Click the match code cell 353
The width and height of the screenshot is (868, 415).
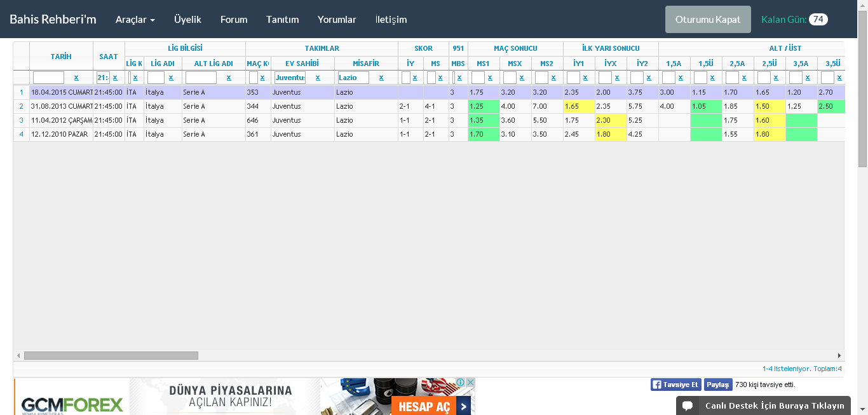[258, 92]
